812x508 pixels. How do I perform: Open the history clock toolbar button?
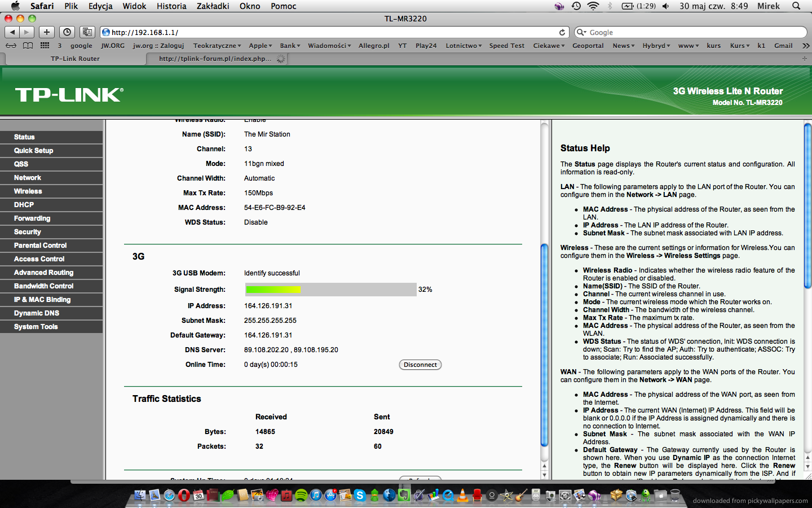click(67, 32)
